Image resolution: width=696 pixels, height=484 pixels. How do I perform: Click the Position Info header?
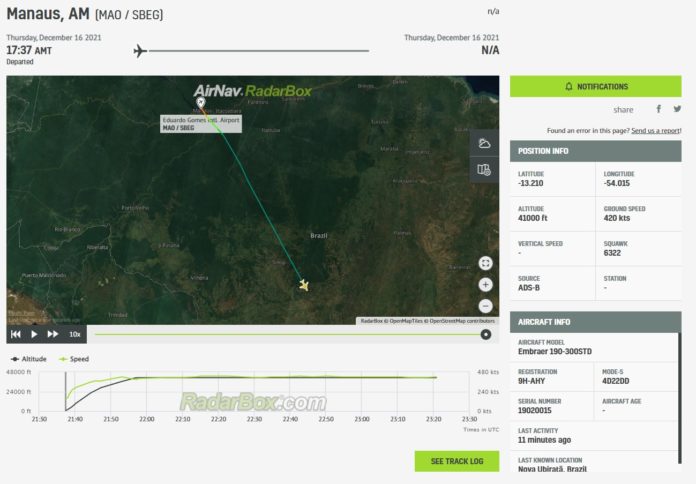point(595,151)
